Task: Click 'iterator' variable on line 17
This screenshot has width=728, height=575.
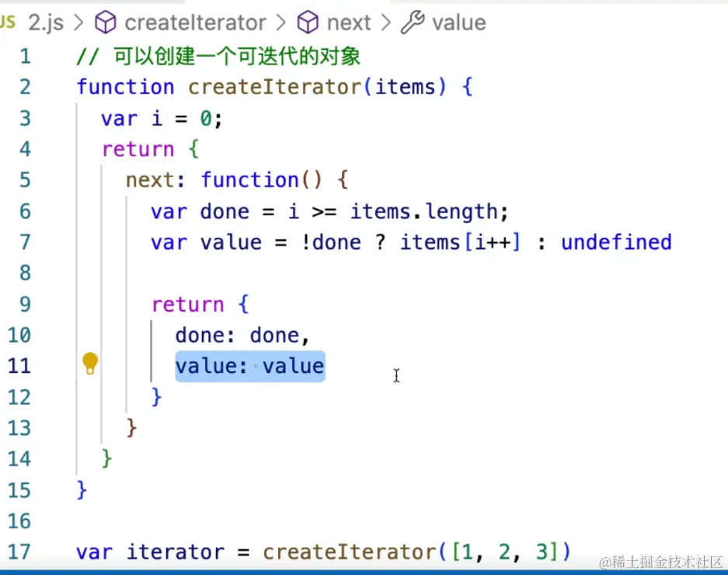Action: [x=176, y=552]
